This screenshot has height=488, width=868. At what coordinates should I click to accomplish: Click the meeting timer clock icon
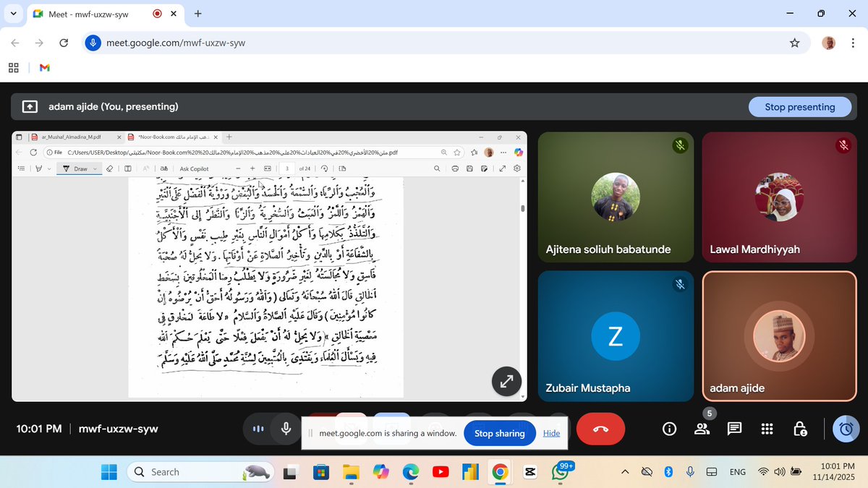[x=846, y=429]
